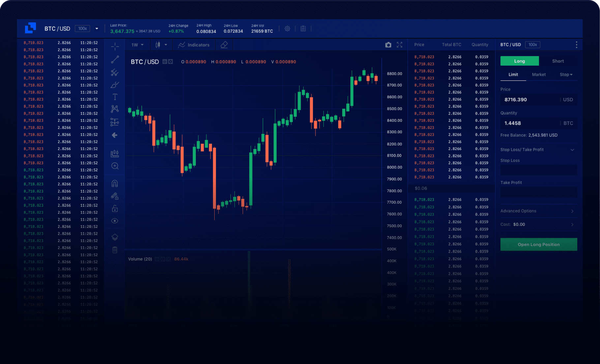Open the Stop order type dropdown

click(566, 75)
